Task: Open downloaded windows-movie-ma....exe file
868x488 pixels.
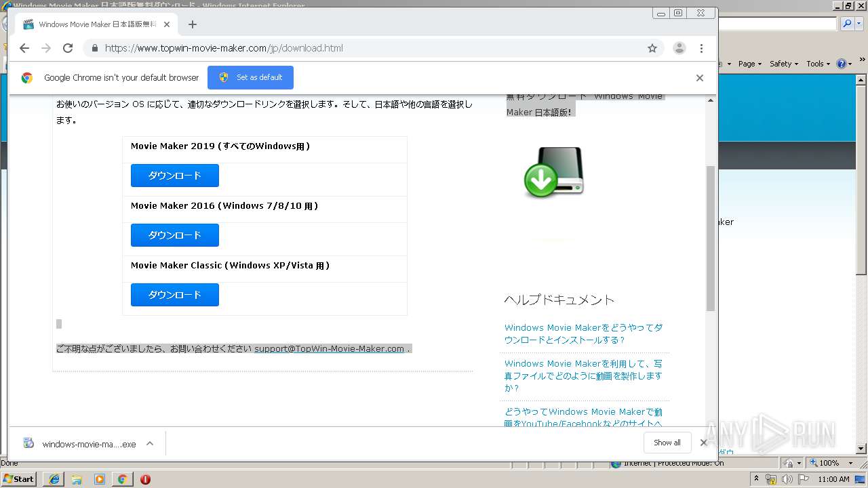Action: click(x=89, y=444)
